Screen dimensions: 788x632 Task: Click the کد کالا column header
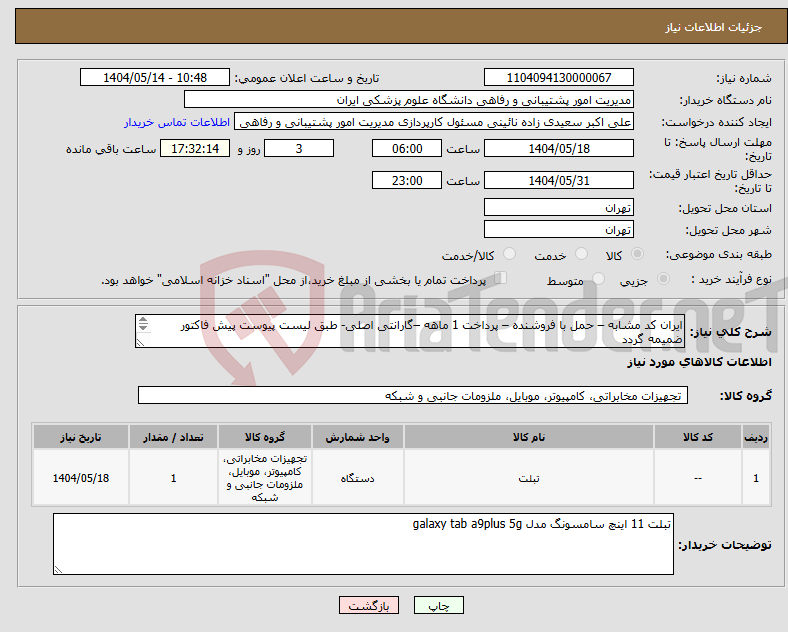(x=698, y=437)
